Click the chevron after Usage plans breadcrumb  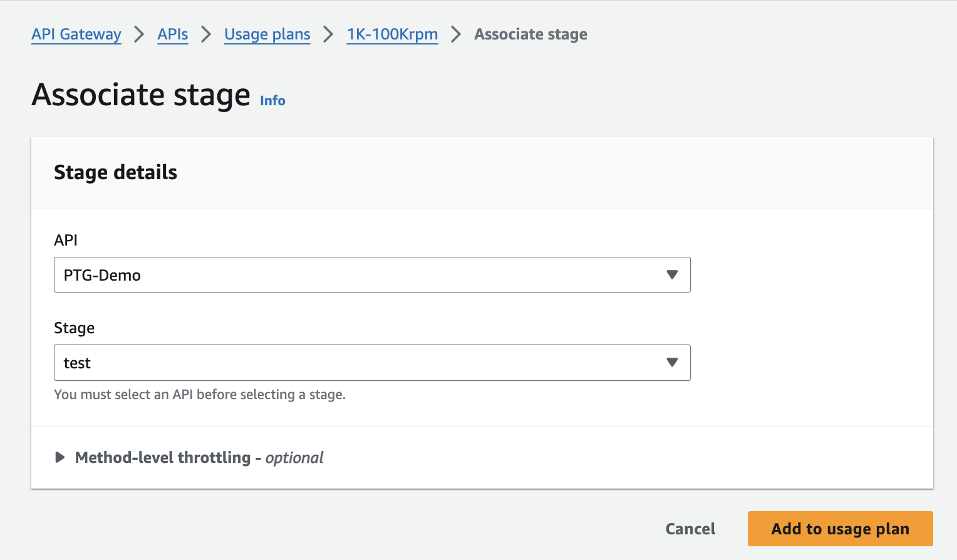click(x=328, y=34)
